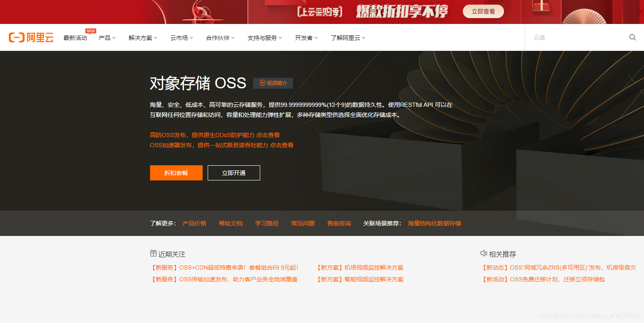
Task: Open the OSS加速器发布 点击查看 link
Action: (x=222, y=145)
